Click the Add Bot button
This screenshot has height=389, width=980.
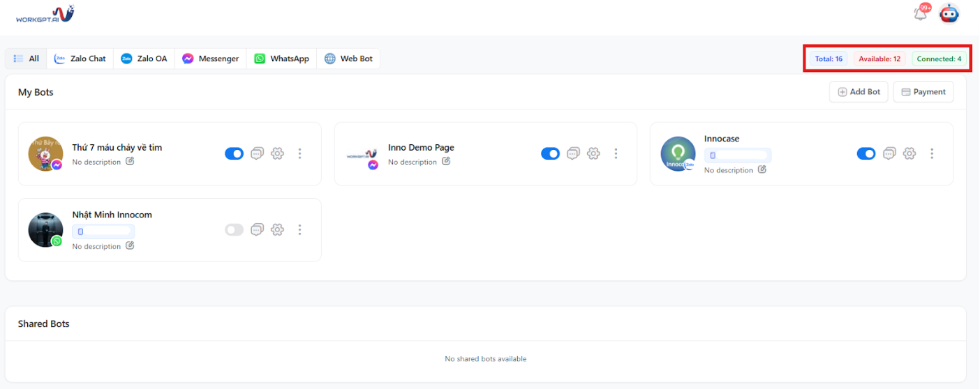859,92
